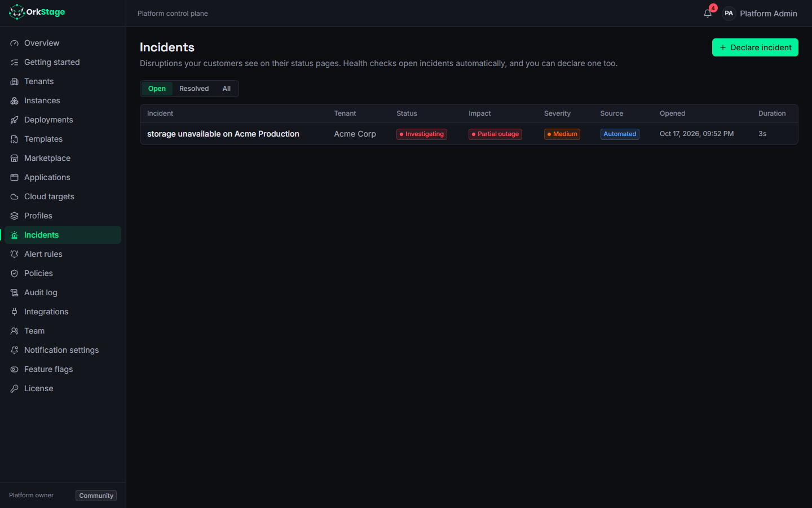Image resolution: width=812 pixels, height=508 pixels.
Task: Click the Applications window icon
Action: [x=15, y=177]
